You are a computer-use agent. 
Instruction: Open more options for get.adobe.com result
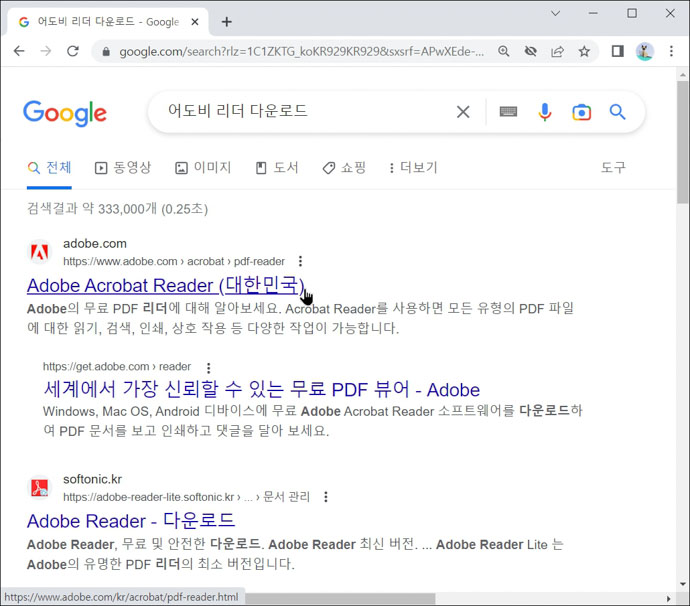[209, 367]
